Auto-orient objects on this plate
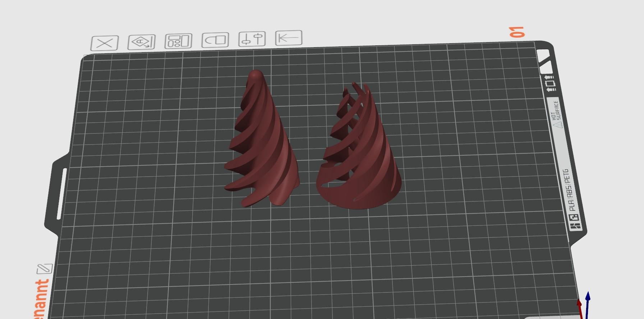The height and width of the screenshot is (319, 644). (x=142, y=42)
